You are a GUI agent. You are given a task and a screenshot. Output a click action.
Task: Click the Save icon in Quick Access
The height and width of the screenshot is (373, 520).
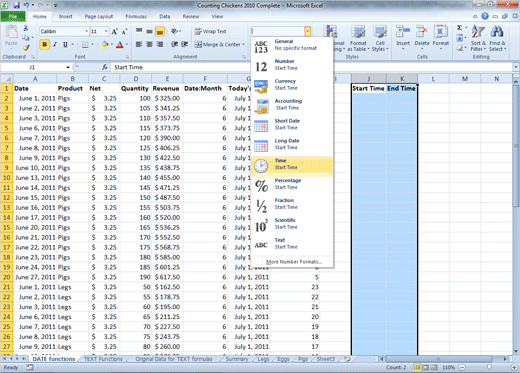click(16, 5)
